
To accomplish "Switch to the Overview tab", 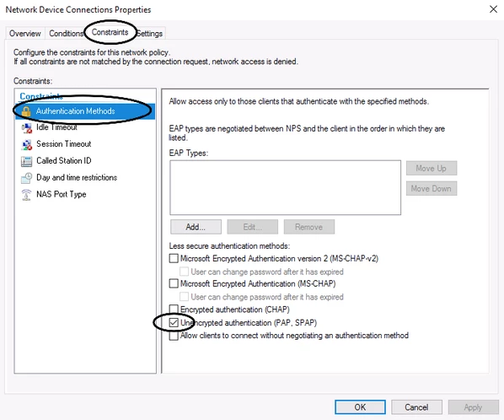I will pos(25,34).
